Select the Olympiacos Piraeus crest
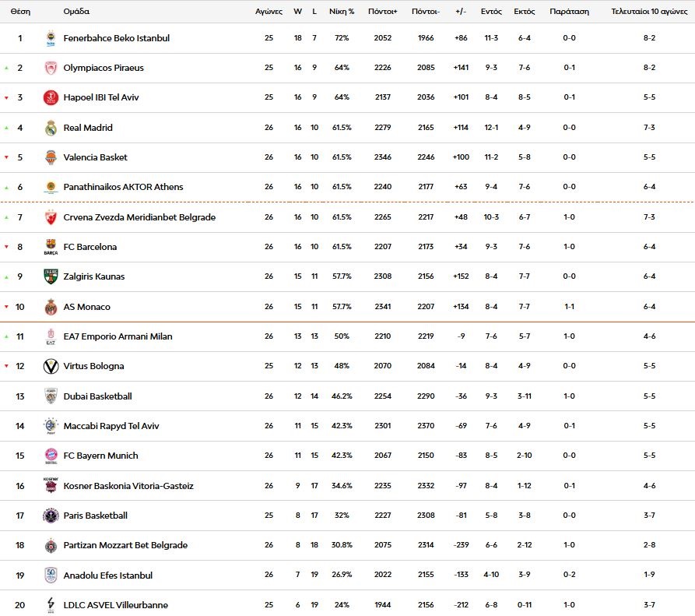The image size is (695, 616). [50, 67]
